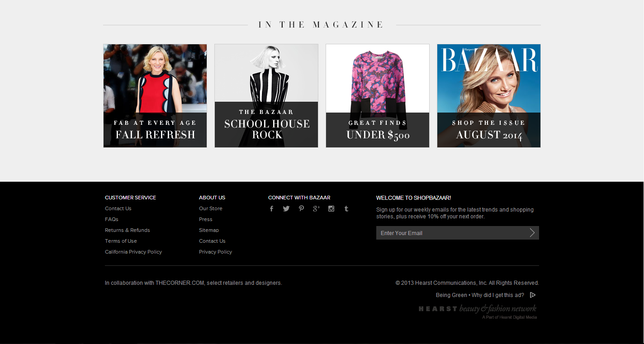Open the Bazaar Tumblr icon
The height and width of the screenshot is (344, 644).
(x=346, y=208)
